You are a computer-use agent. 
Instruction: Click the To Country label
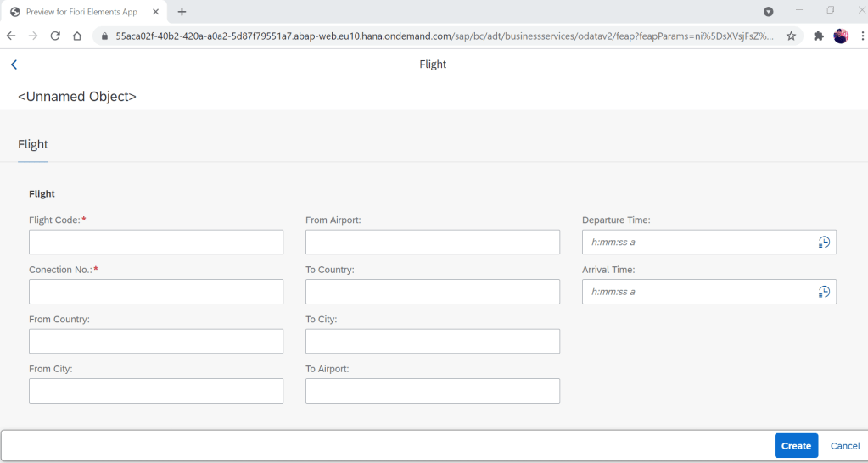[x=330, y=270]
